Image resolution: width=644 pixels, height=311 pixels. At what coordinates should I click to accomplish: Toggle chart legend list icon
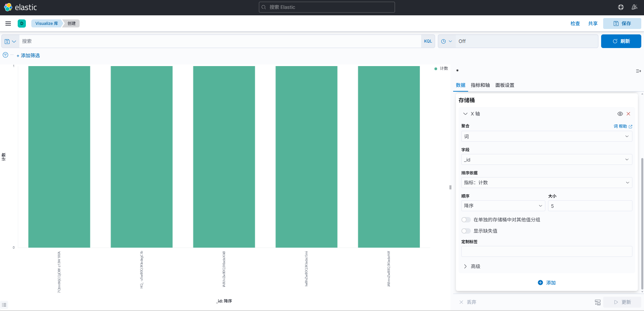click(4, 305)
